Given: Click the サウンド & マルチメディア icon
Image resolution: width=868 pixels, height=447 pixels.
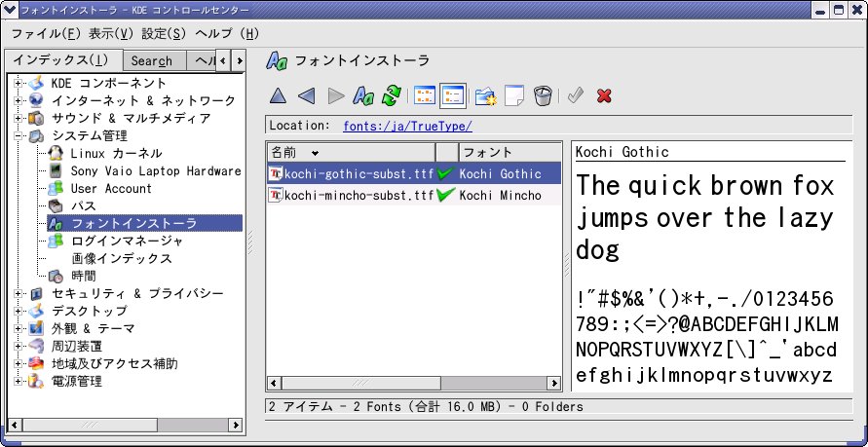Looking at the screenshot, I should (x=36, y=119).
